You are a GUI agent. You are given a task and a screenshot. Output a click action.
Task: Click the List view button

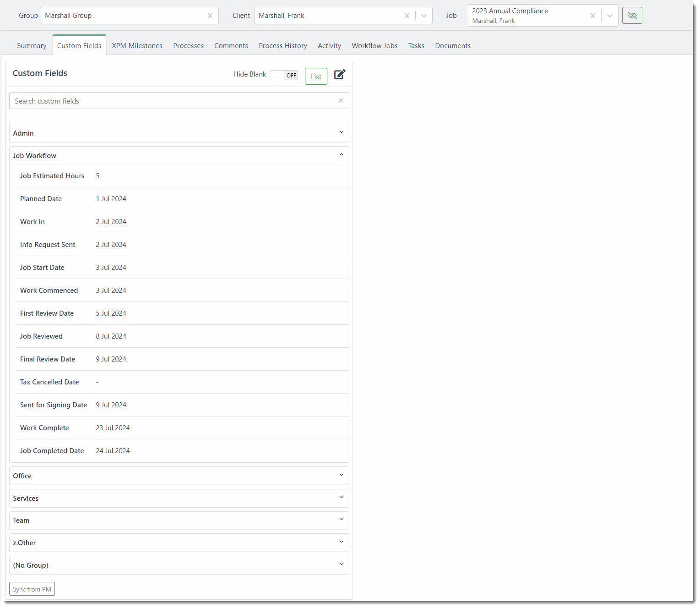(x=316, y=77)
